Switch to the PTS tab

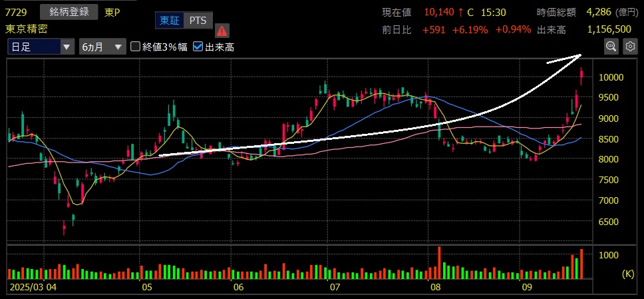pos(197,21)
